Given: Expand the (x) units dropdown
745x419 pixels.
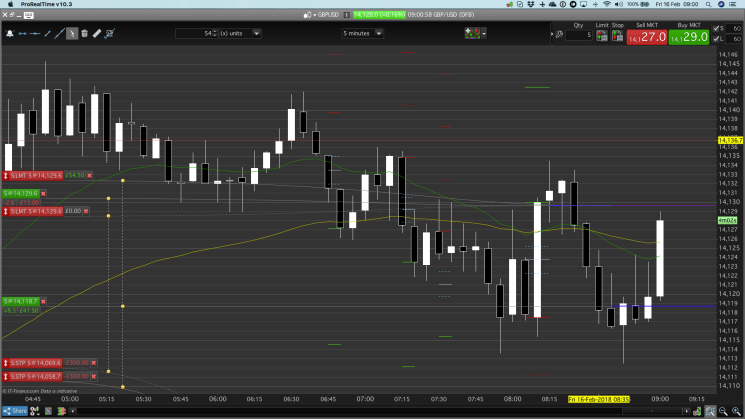Looking at the screenshot, I should pos(257,33).
